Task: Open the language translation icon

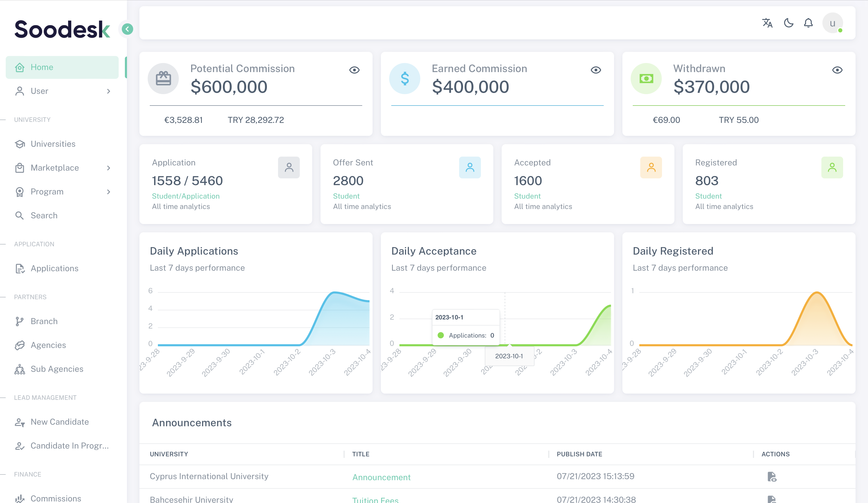Action: pyautogui.click(x=767, y=23)
